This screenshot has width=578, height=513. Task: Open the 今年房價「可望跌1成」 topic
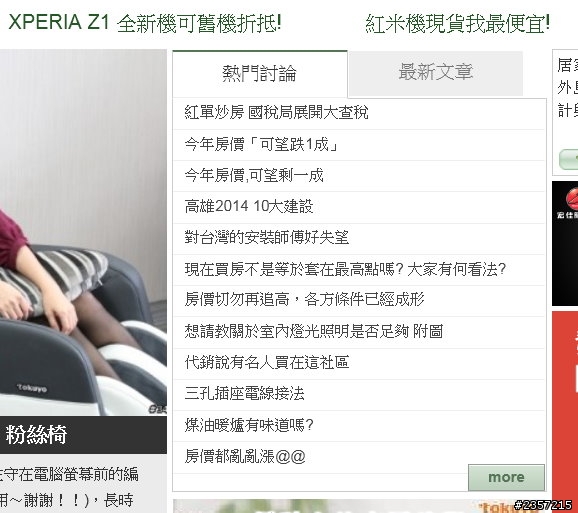click(261, 144)
